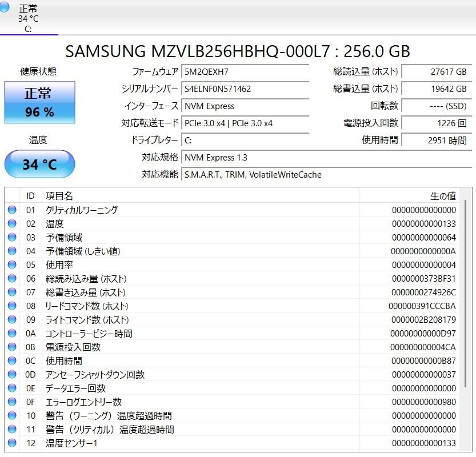Viewport: 476px width, 457px height.
Task: Click raw value 0000002B208179
Action: (x=424, y=319)
